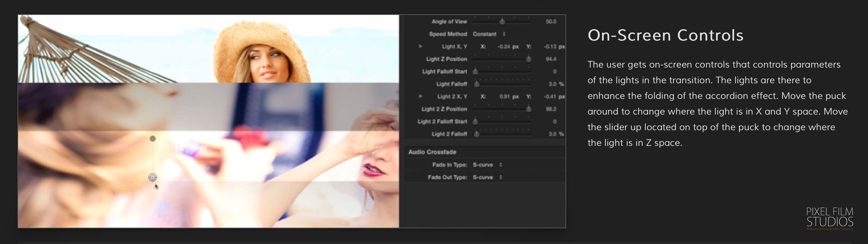The height and width of the screenshot is (244, 868).
Task: Click the Light Falloff value 3.0 %
Action: 556,84
